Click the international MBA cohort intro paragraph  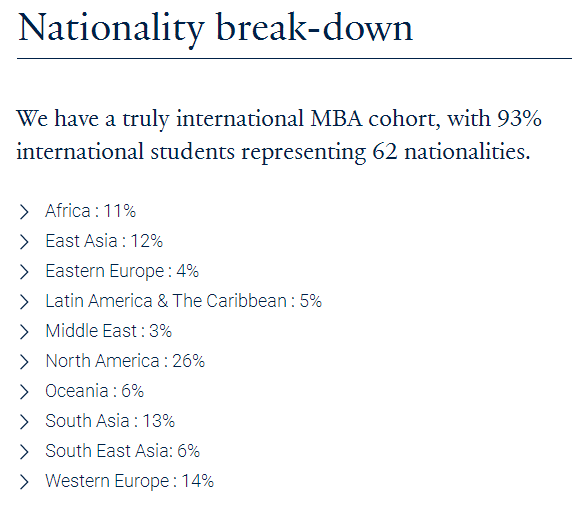coord(279,135)
